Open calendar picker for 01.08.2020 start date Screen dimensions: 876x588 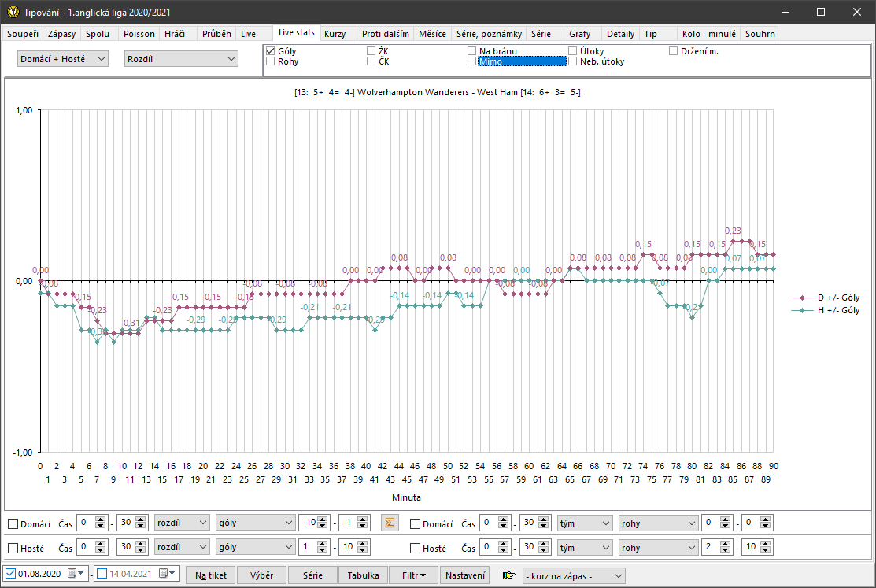(x=72, y=575)
